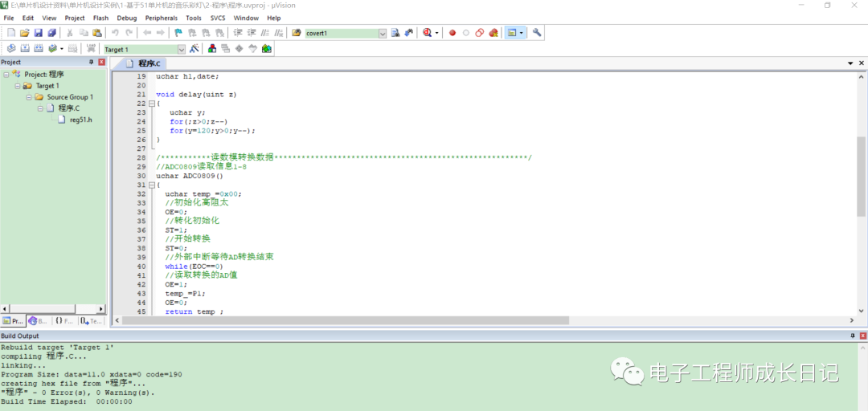This screenshot has width=868, height=411.
Task: Switch to the Functions tab
Action: pyautogui.click(x=64, y=321)
